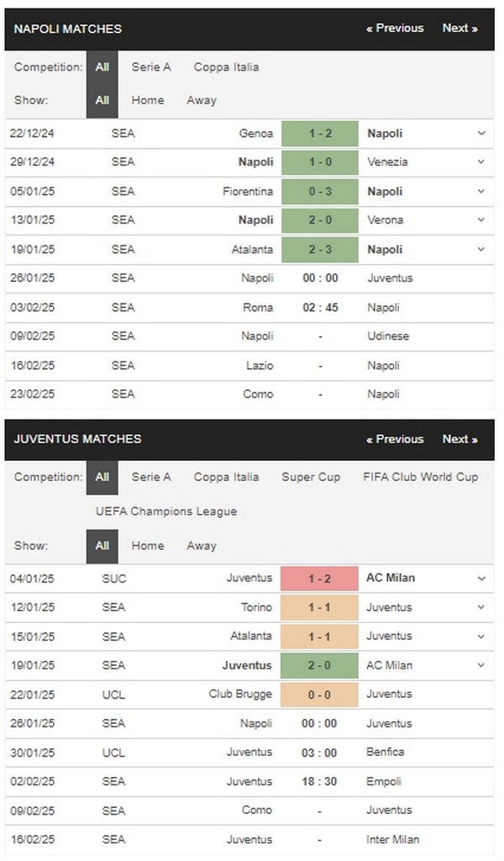Click Next in Napoli Matches header
Image resolution: width=504 pixels, height=861 pixels.
pyautogui.click(x=460, y=28)
